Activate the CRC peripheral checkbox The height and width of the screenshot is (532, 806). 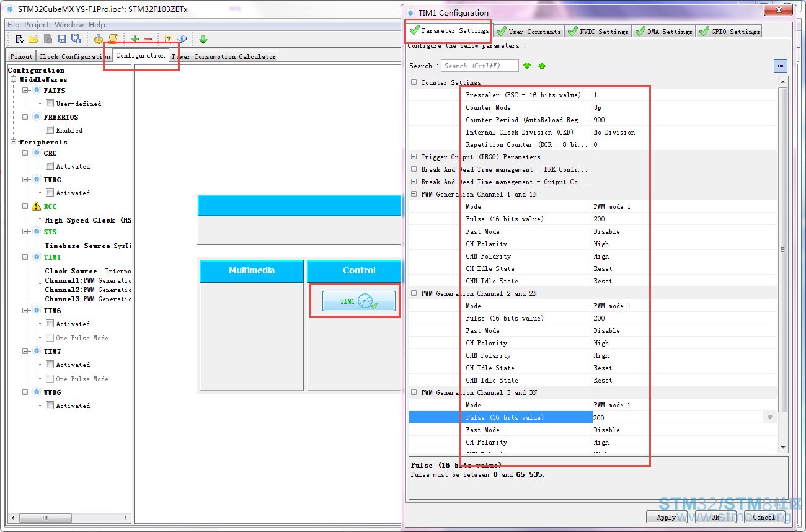coord(50,166)
